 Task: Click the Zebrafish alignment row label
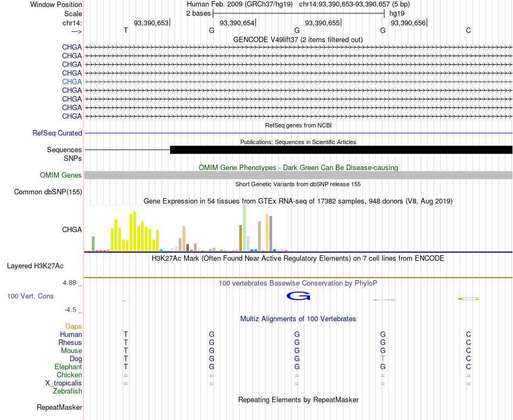67,391
